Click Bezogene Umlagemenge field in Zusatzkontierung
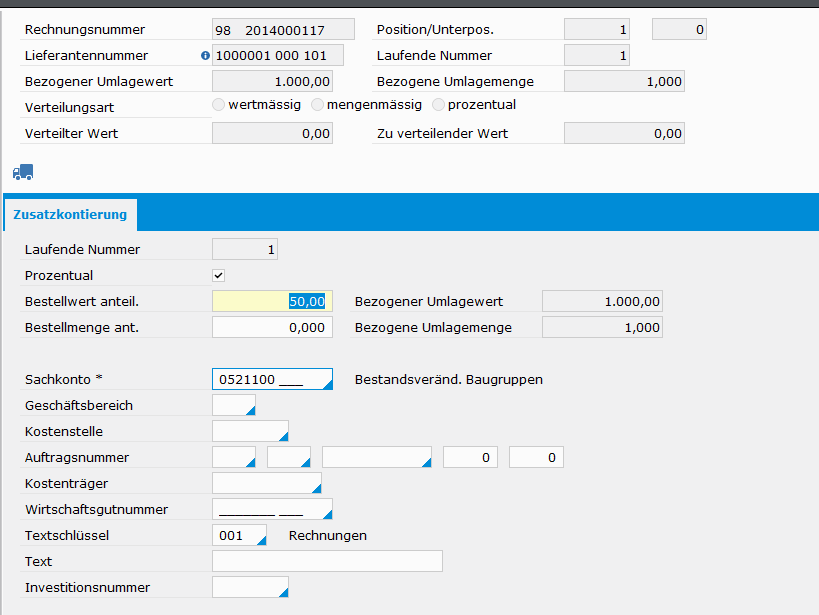This screenshot has width=819, height=615. (x=602, y=328)
